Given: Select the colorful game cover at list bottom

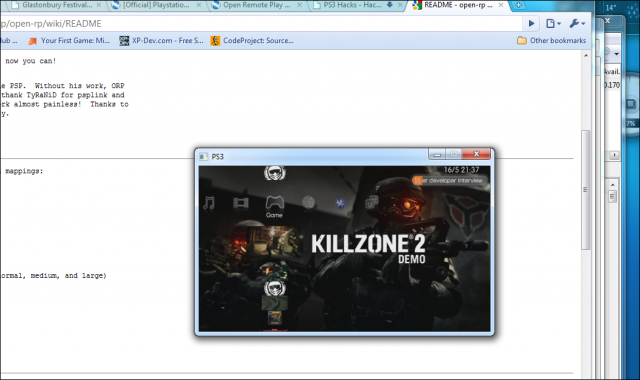Looking at the screenshot, I should [x=275, y=317].
